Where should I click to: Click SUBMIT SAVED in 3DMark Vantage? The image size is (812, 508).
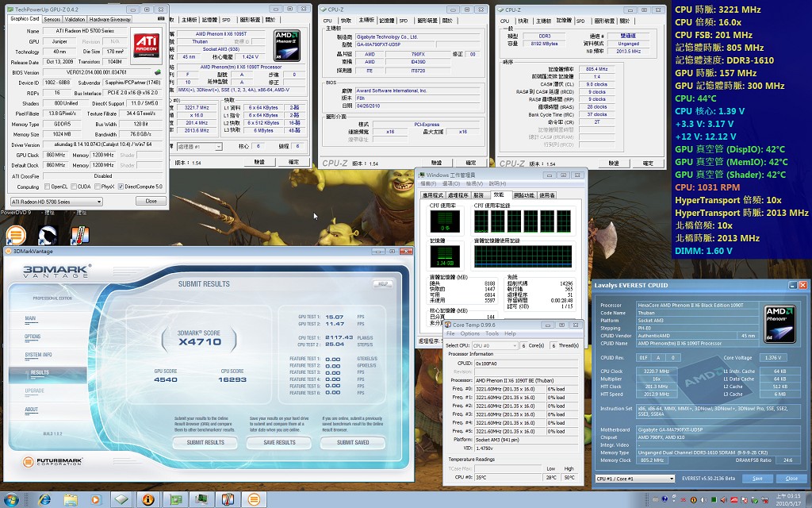353,443
